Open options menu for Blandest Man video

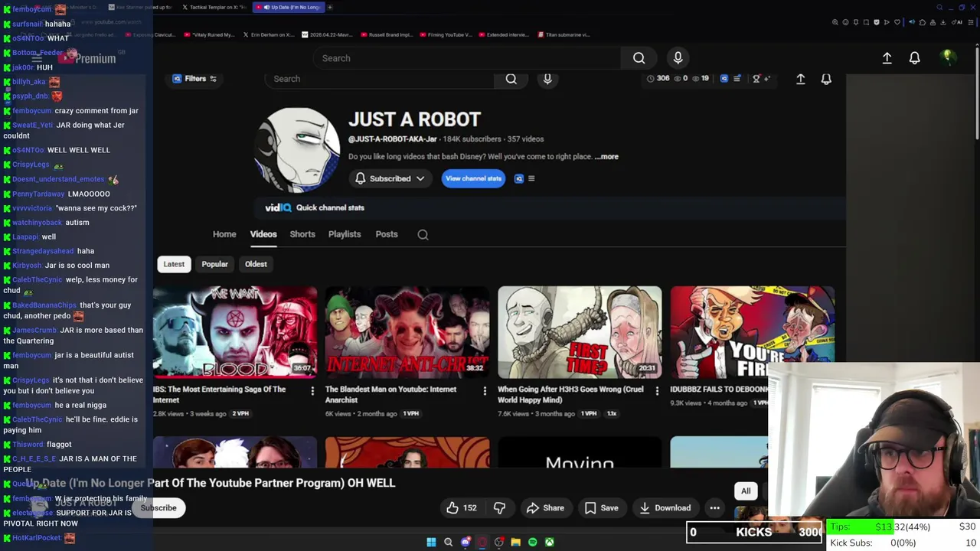[x=484, y=391]
